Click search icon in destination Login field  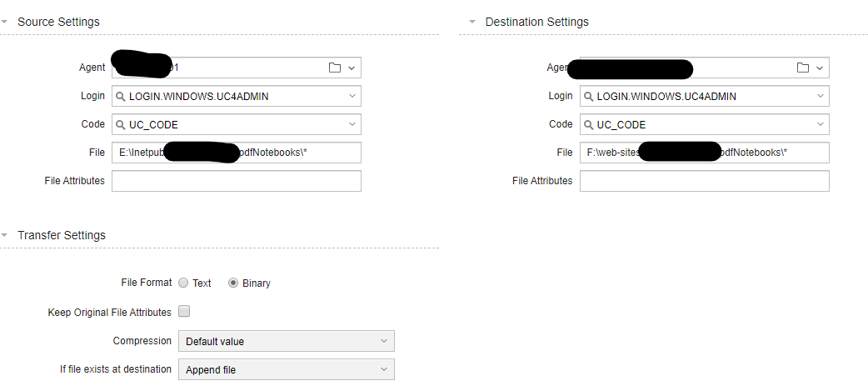tap(588, 96)
